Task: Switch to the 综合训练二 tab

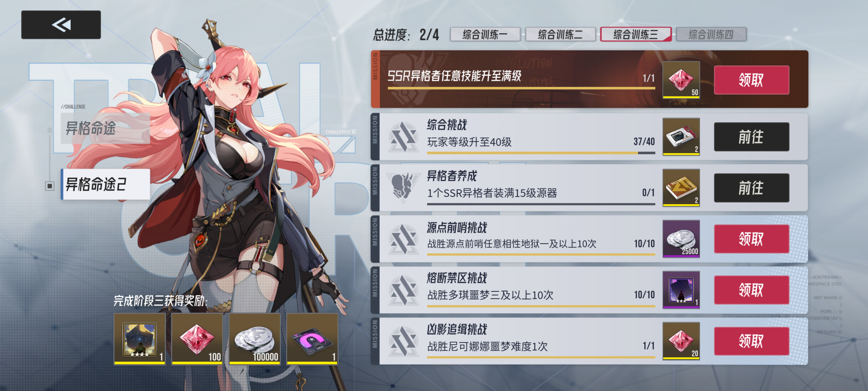Action: (560, 34)
